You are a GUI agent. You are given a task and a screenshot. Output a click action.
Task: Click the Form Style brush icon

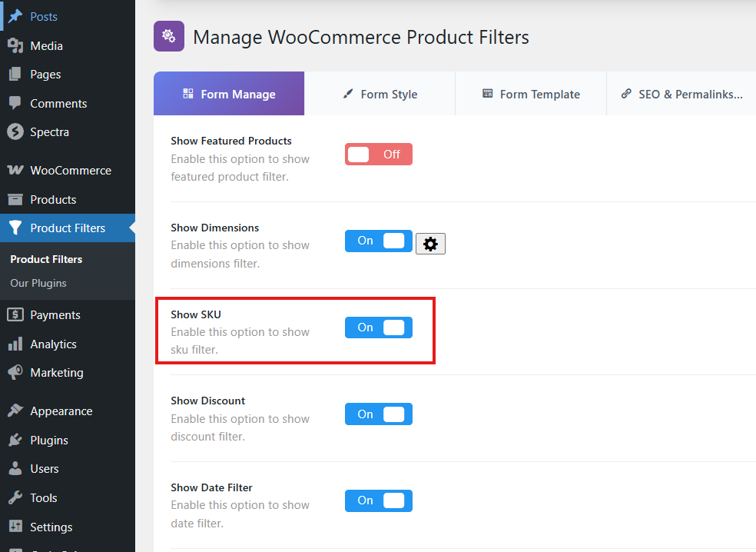[347, 94]
